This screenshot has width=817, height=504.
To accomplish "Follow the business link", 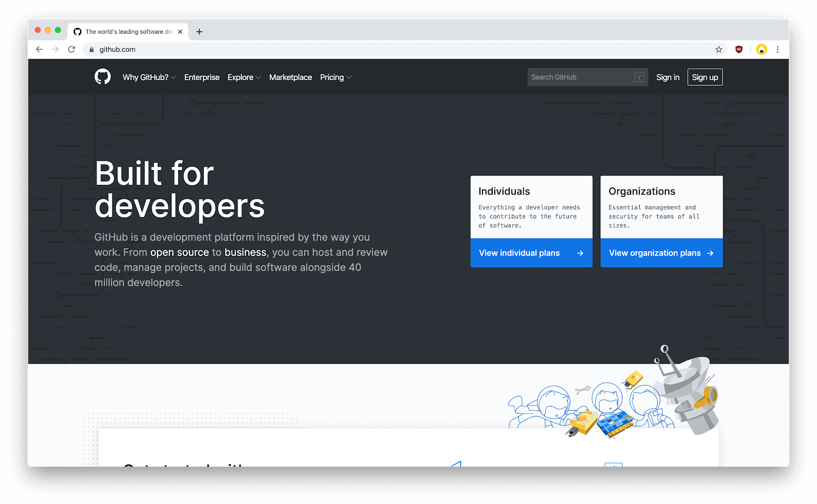I will [246, 252].
